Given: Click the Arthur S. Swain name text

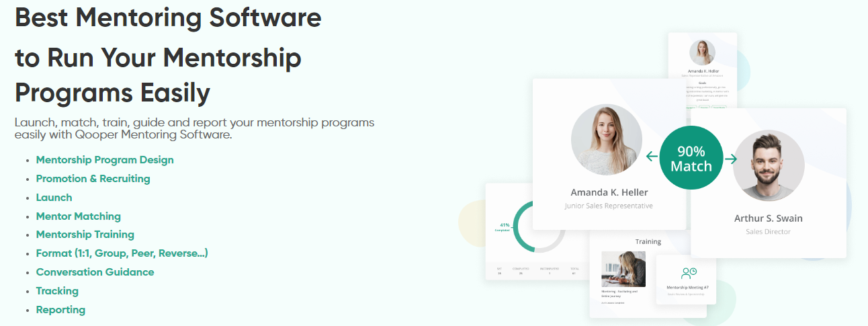Looking at the screenshot, I should click(x=768, y=218).
